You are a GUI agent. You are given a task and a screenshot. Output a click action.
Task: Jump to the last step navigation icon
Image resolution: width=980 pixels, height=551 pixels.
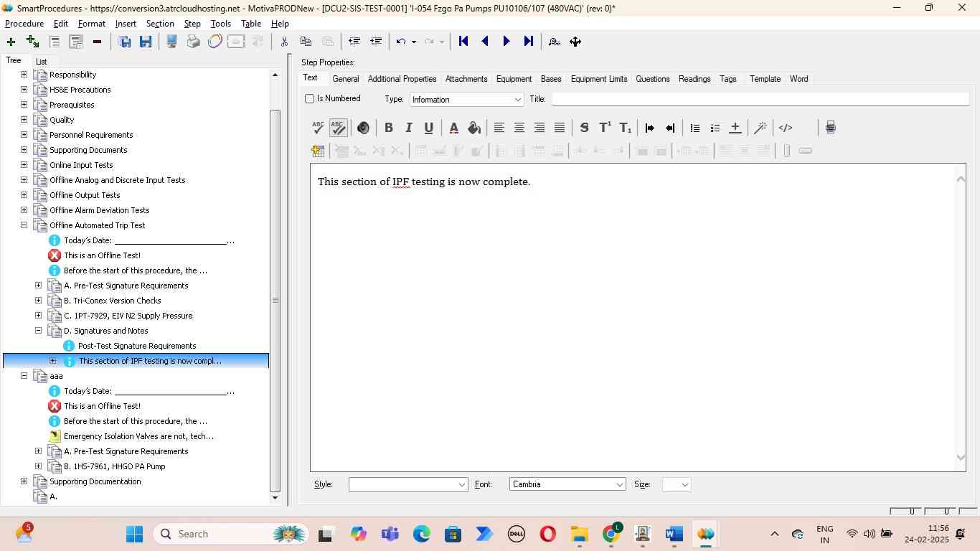click(529, 42)
